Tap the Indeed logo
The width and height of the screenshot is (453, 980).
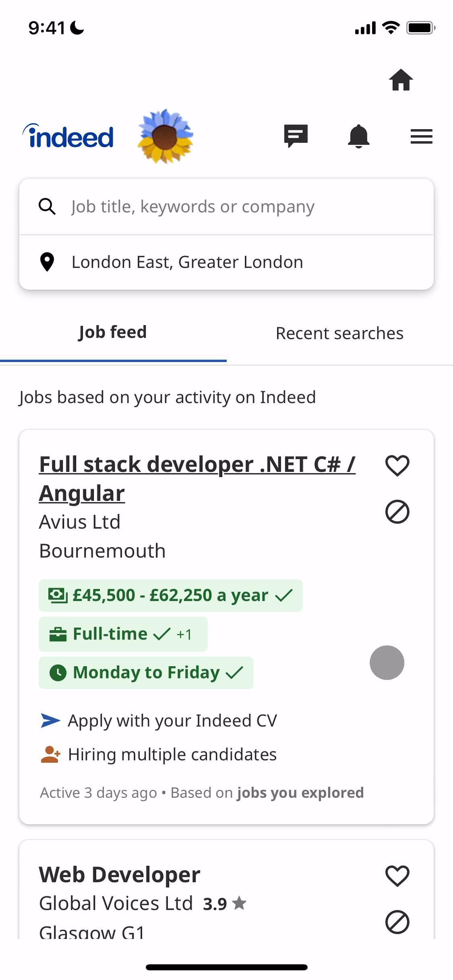[x=68, y=136]
